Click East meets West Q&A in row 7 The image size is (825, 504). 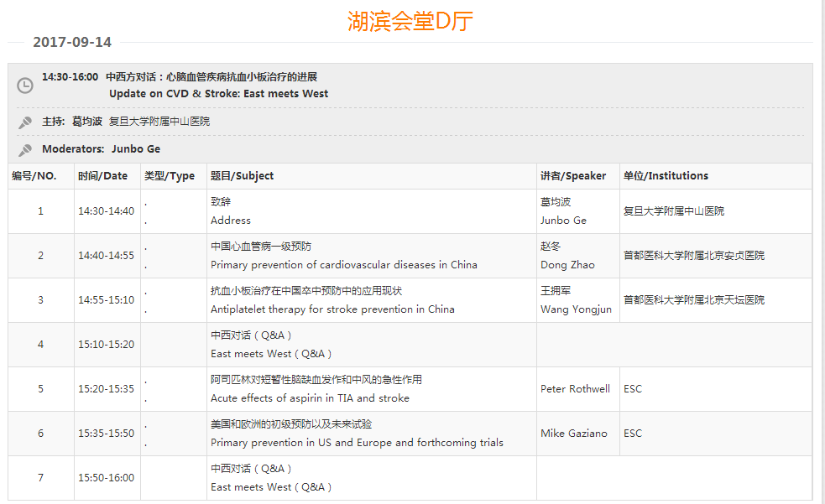[x=271, y=487]
